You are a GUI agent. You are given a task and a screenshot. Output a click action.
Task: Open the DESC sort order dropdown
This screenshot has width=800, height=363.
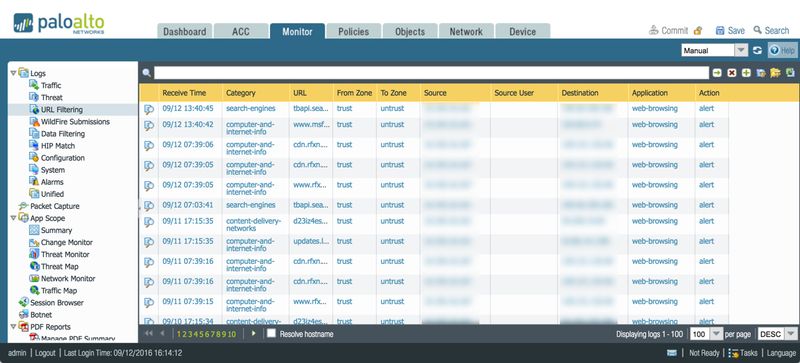click(790, 334)
